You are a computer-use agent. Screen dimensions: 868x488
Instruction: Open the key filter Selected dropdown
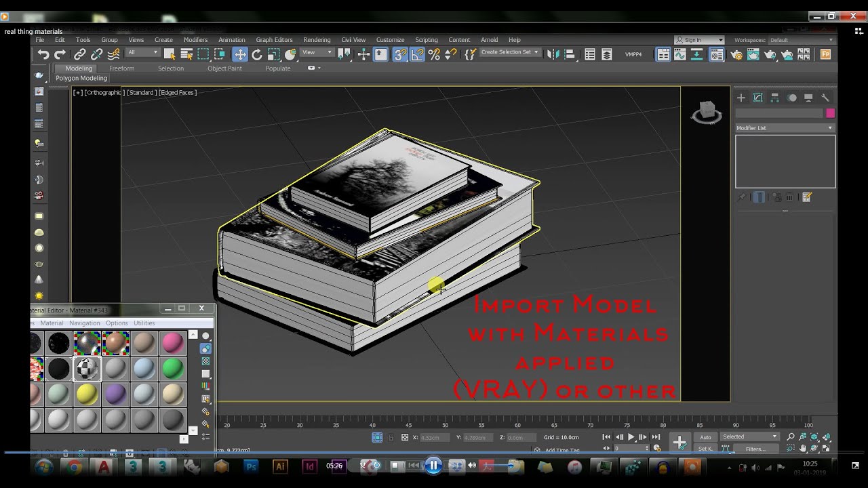[x=749, y=437]
